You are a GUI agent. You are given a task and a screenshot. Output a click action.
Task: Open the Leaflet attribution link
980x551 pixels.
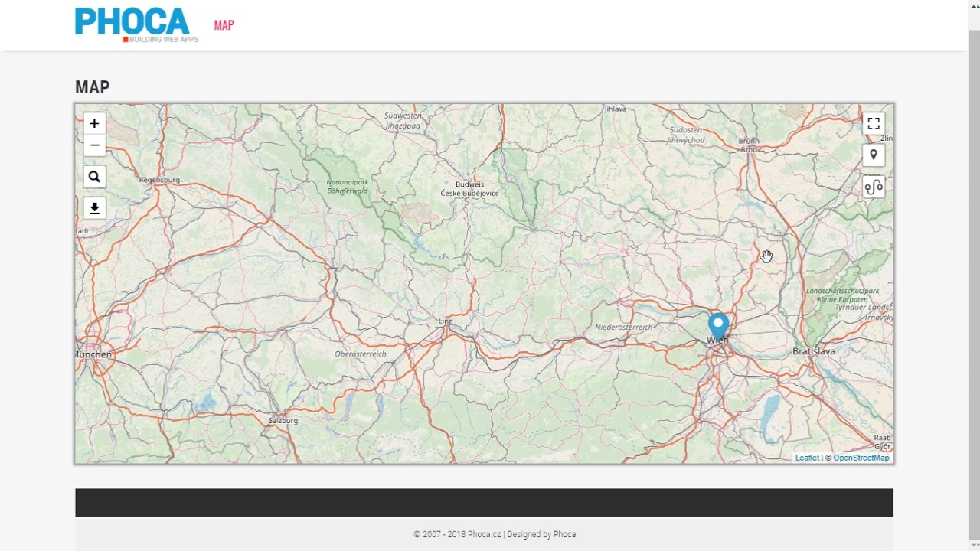point(807,458)
